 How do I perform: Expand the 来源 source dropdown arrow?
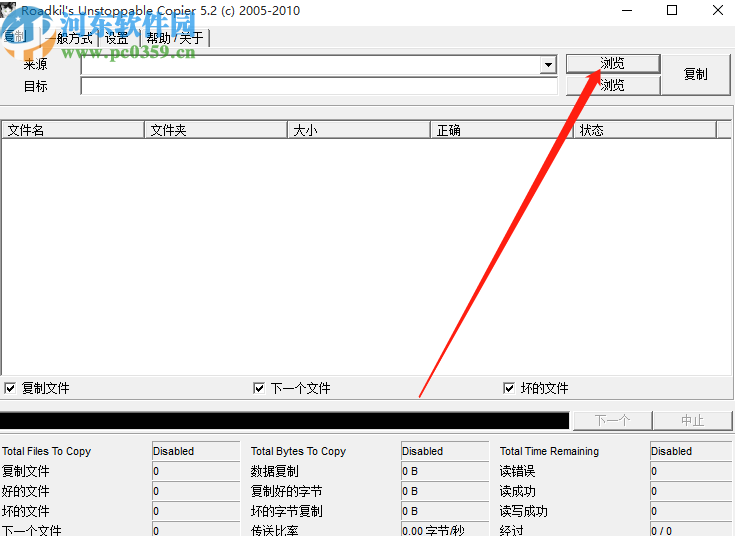(x=548, y=65)
